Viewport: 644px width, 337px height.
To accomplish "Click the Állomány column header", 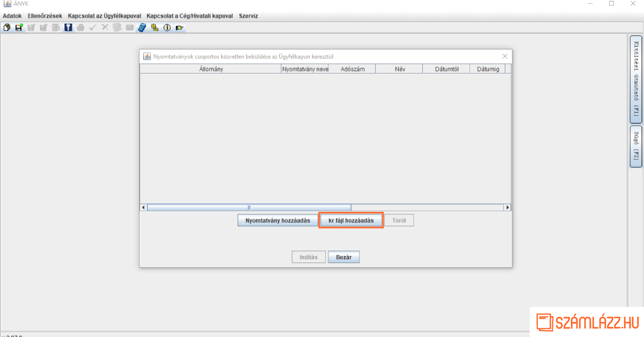I will click(x=210, y=69).
